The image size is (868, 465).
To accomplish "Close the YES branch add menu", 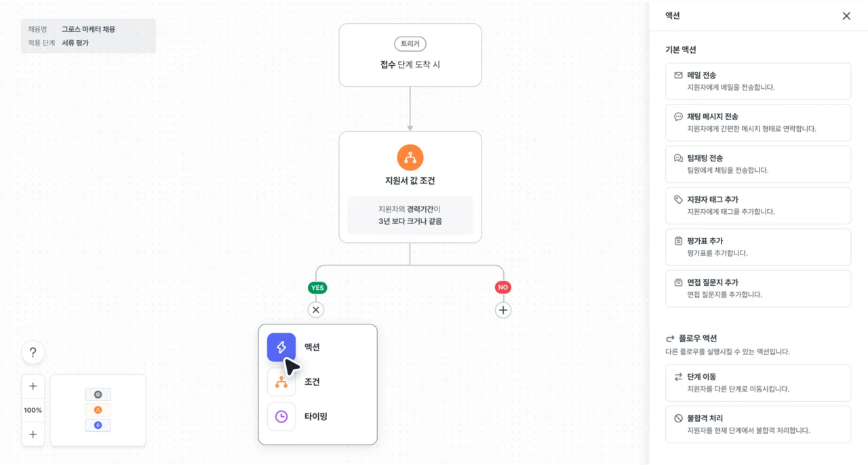I will 316,310.
